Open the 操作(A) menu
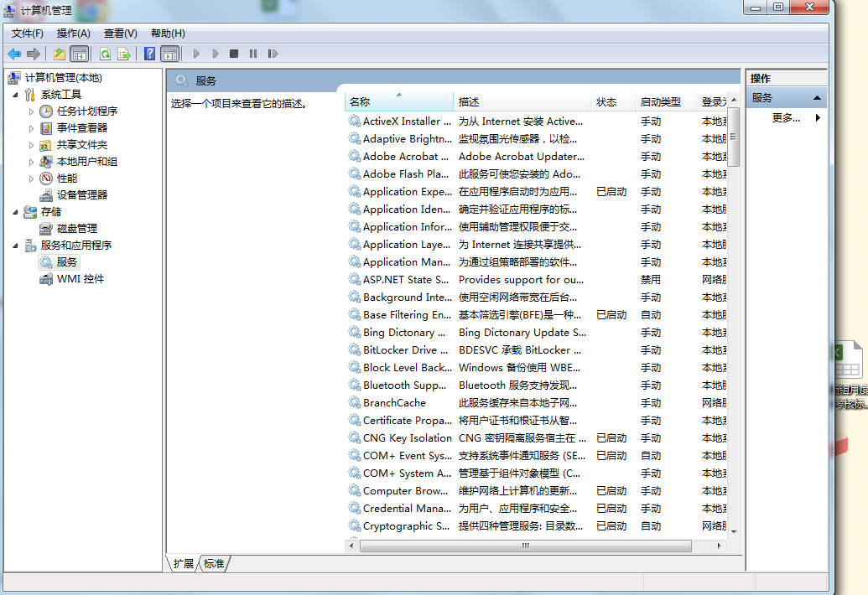This screenshot has width=868, height=595. point(73,34)
